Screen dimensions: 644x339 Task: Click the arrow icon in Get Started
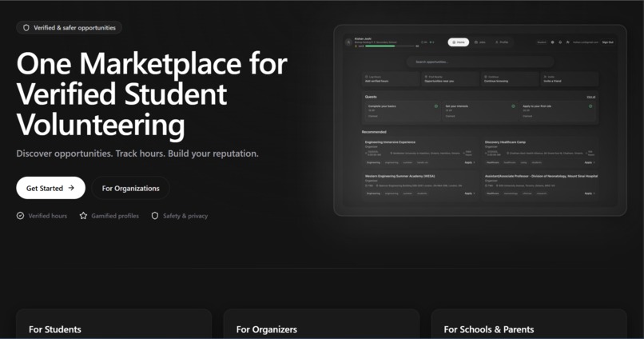click(x=71, y=188)
